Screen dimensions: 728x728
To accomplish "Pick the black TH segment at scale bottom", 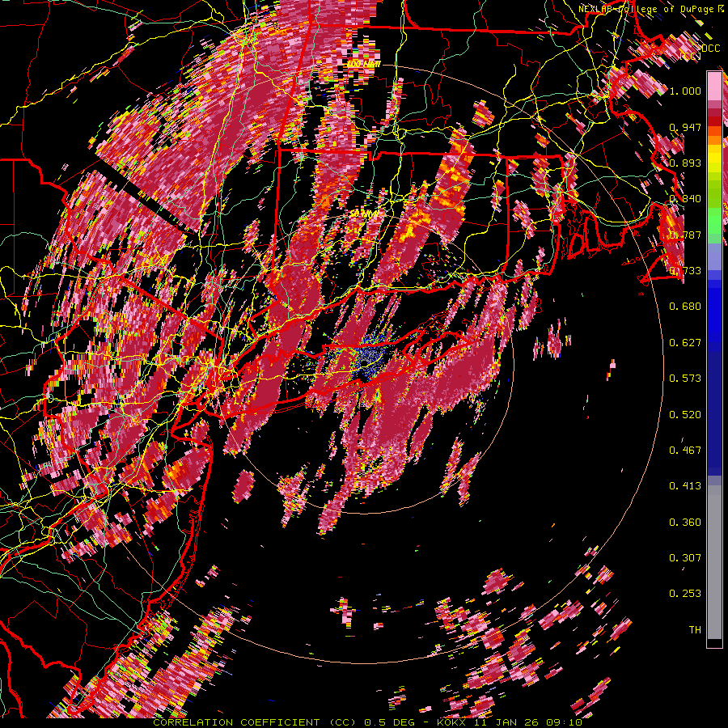I will 714,643.
